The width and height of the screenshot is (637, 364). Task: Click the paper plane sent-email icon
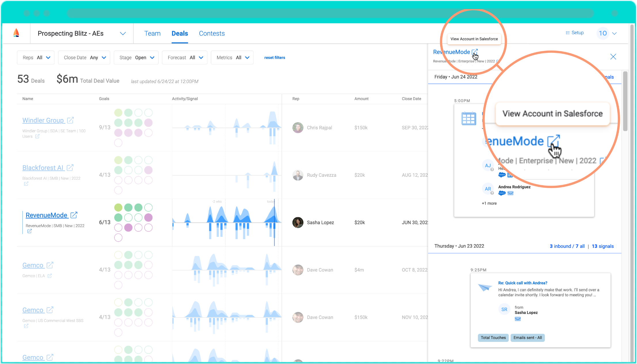[485, 287]
